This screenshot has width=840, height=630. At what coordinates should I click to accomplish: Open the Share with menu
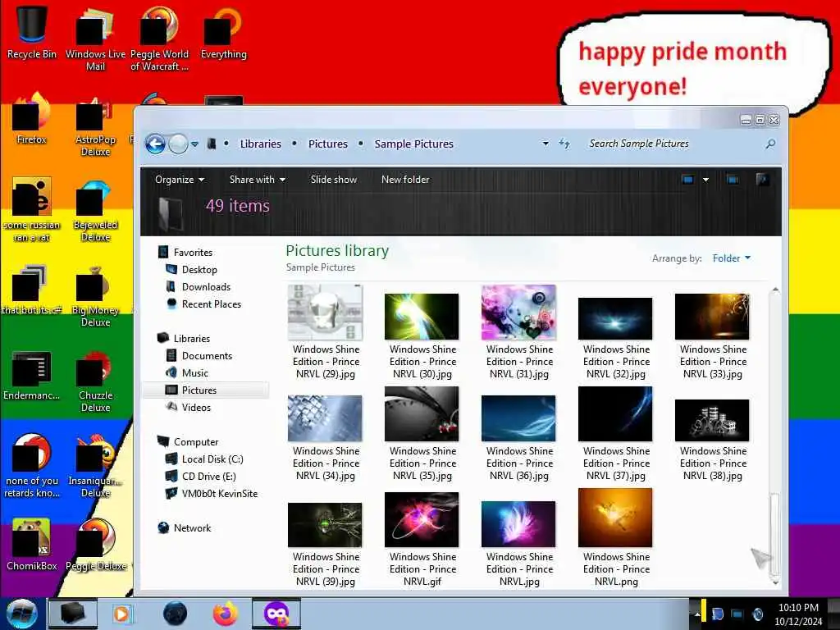(257, 180)
